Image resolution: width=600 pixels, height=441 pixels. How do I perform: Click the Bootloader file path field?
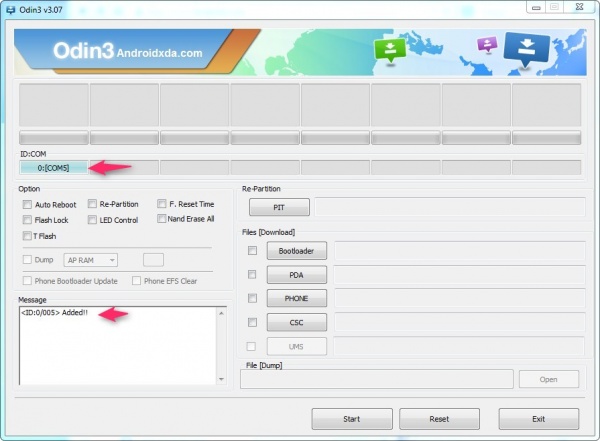tap(460, 251)
